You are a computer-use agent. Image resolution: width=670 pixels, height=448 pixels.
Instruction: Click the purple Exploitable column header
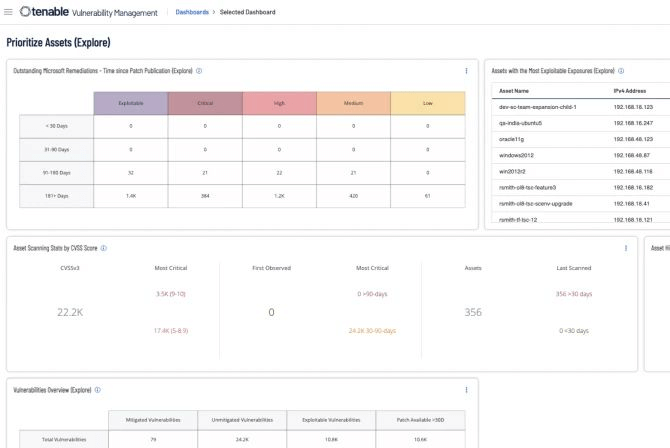pyautogui.click(x=131, y=103)
